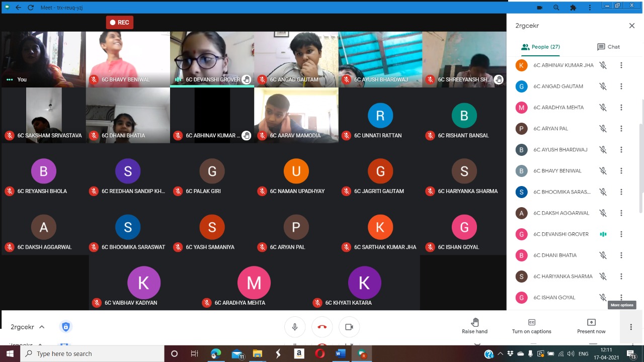Open options for 6C BHOOMIKA SARAS... row
Screen dimensions: 644x362
click(621, 192)
